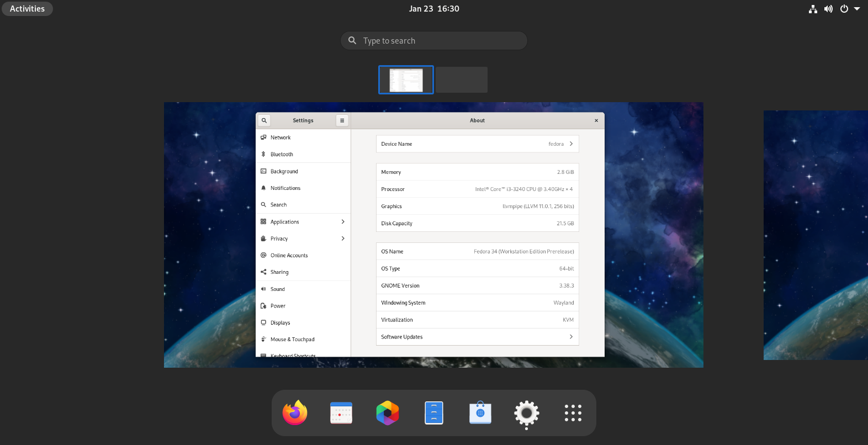Open the Sharing panel
Viewport: 868px width, 445px height.
click(303, 272)
